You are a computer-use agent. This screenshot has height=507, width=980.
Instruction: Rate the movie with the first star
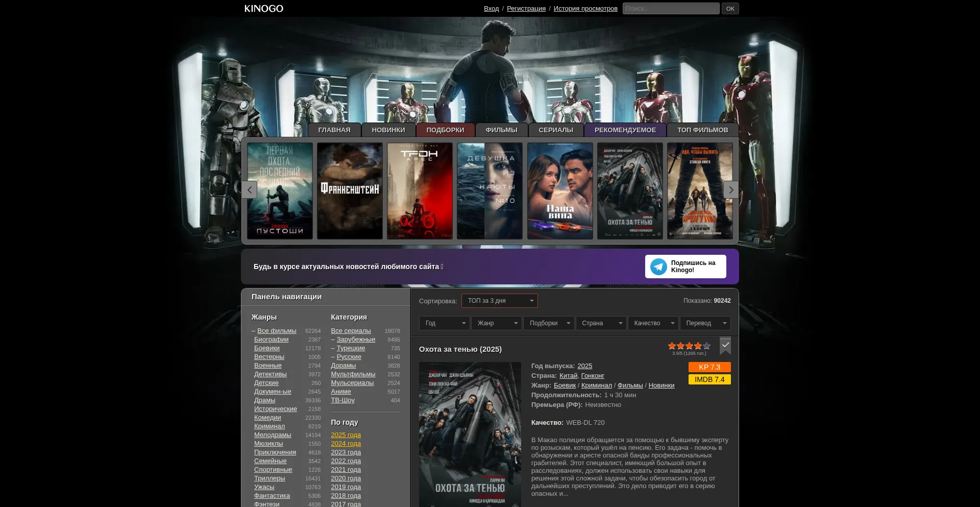(x=672, y=346)
